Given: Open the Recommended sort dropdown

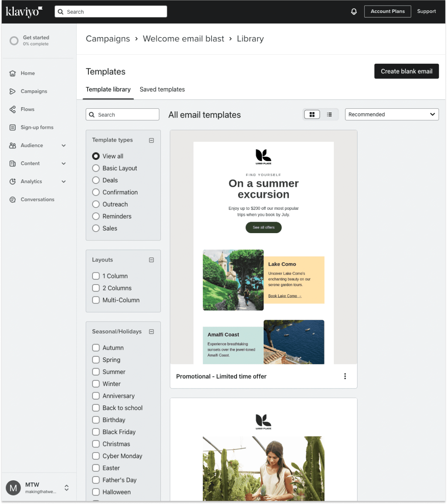Looking at the screenshot, I should click(392, 114).
